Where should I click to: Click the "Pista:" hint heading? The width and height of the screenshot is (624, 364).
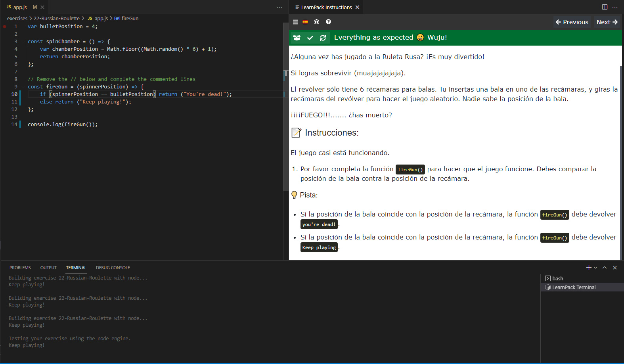tap(309, 195)
